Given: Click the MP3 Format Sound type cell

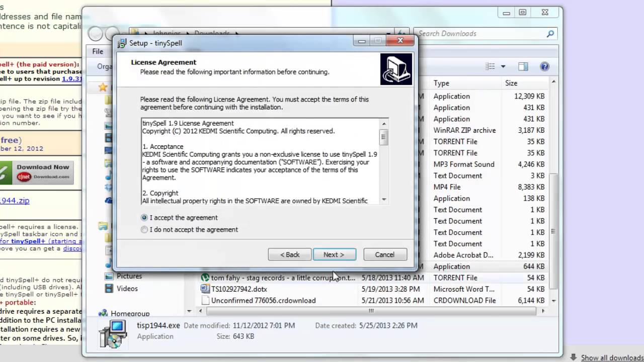Looking at the screenshot, I should coord(464,164).
